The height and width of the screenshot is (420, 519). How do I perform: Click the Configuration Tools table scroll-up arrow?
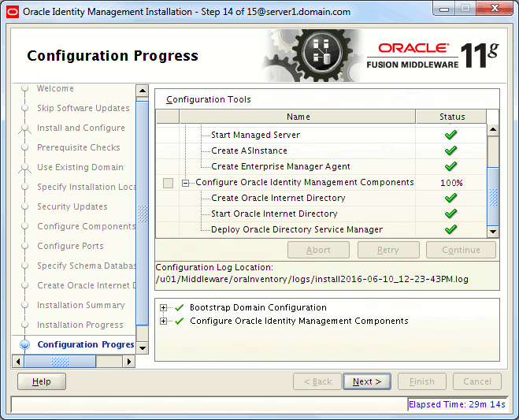493,129
